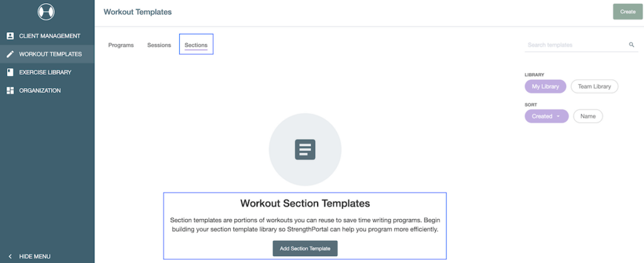This screenshot has height=263, width=644.
Task: Click the section template document icon
Action: [305, 150]
